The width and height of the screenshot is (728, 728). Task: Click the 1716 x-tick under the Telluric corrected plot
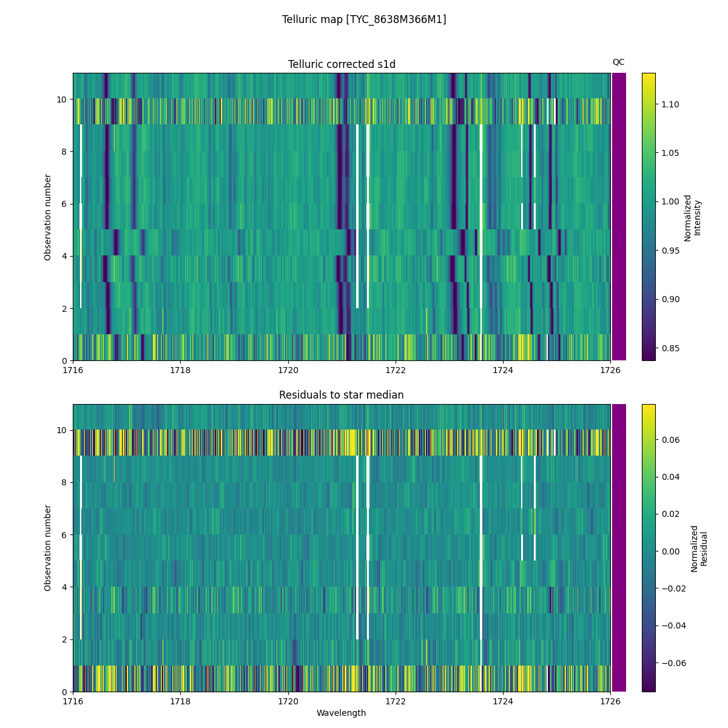[73, 369]
